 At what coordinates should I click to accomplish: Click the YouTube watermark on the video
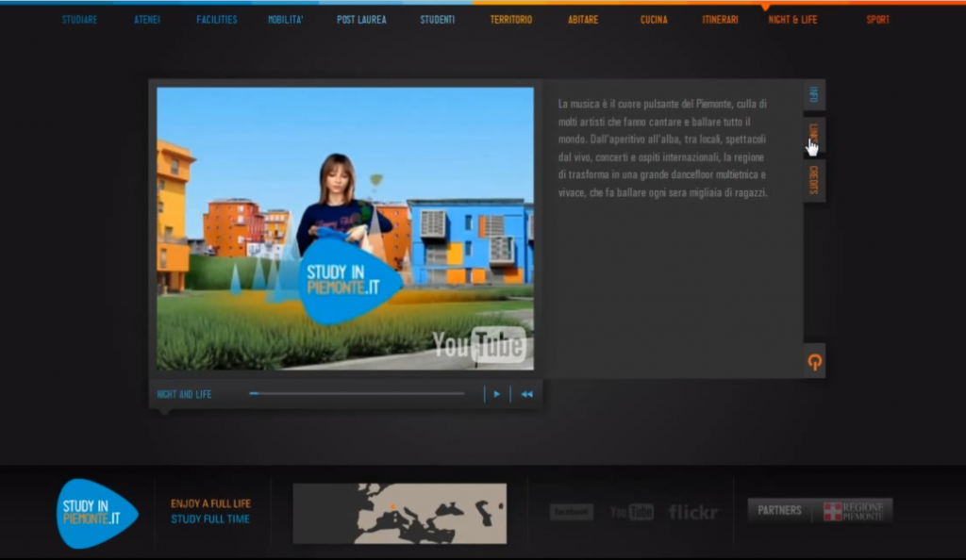(479, 345)
